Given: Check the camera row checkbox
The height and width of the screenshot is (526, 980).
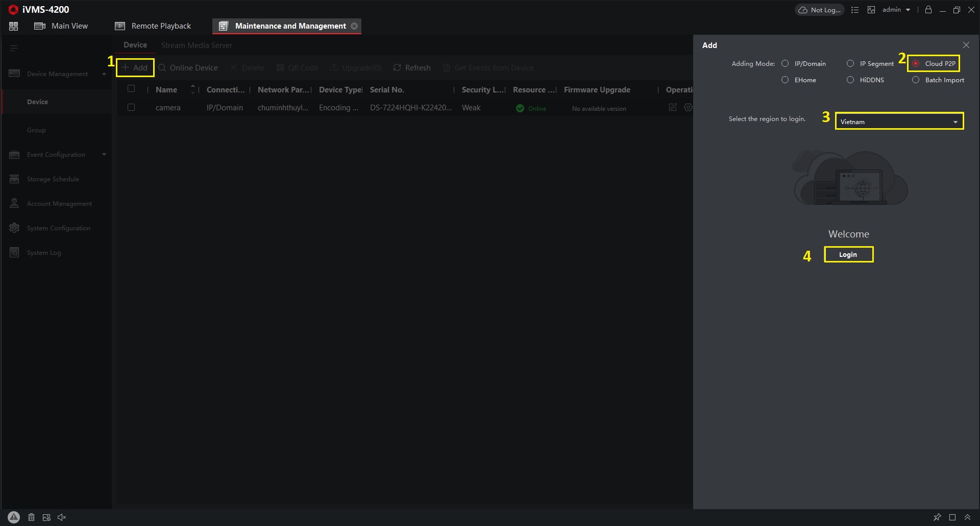Looking at the screenshot, I should (x=131, y=107).
